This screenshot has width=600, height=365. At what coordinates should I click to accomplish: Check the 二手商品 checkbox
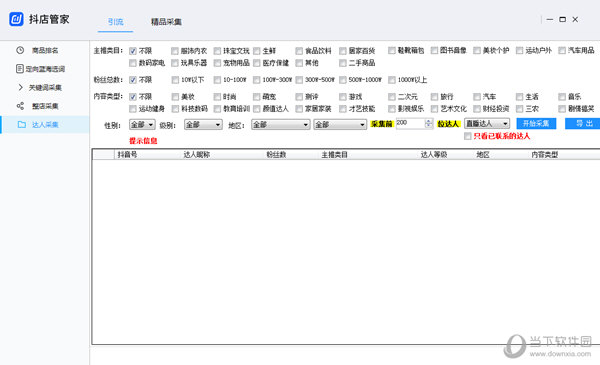(343, 63)
